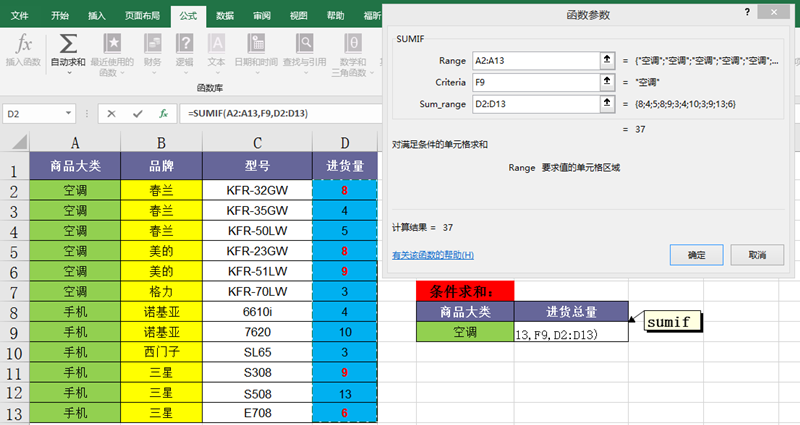The height and width of the screenshot is (425, 800).
Task: Click cell 西门子
Action: point(161,353)
